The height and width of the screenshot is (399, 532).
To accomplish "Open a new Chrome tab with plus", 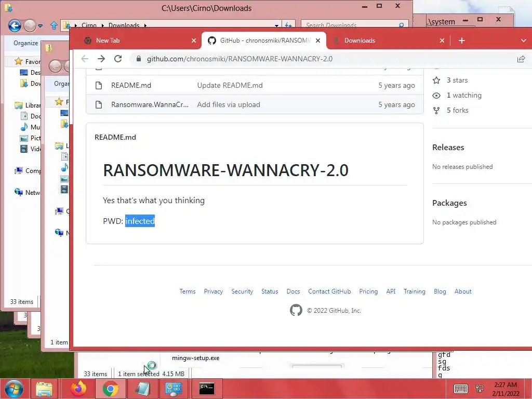I will (461, 41).
